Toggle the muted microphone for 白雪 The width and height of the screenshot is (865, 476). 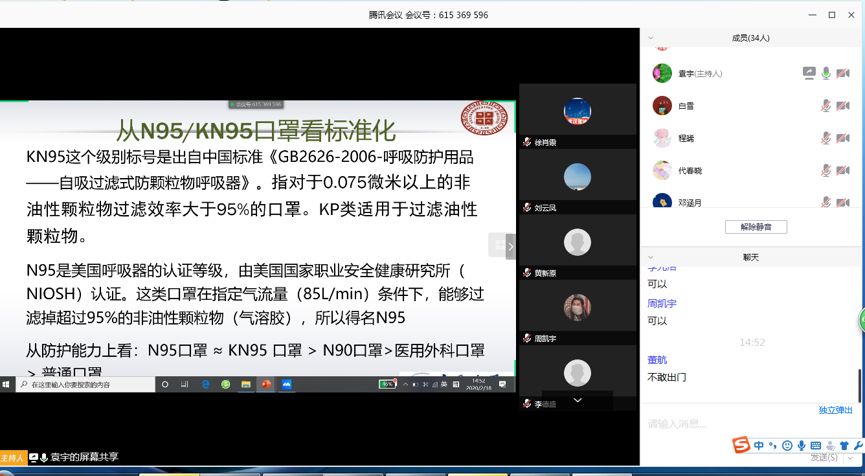click(x=826, y=105)
